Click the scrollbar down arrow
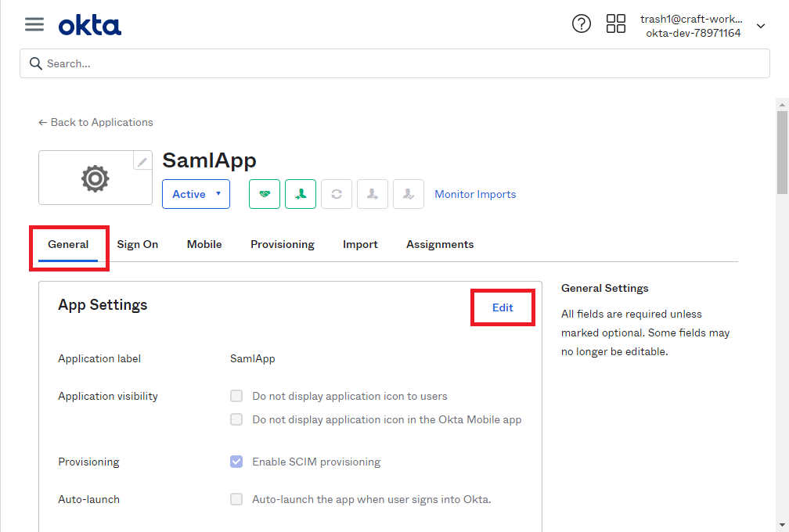Viewport: 789px width, 532px height. 782,526
